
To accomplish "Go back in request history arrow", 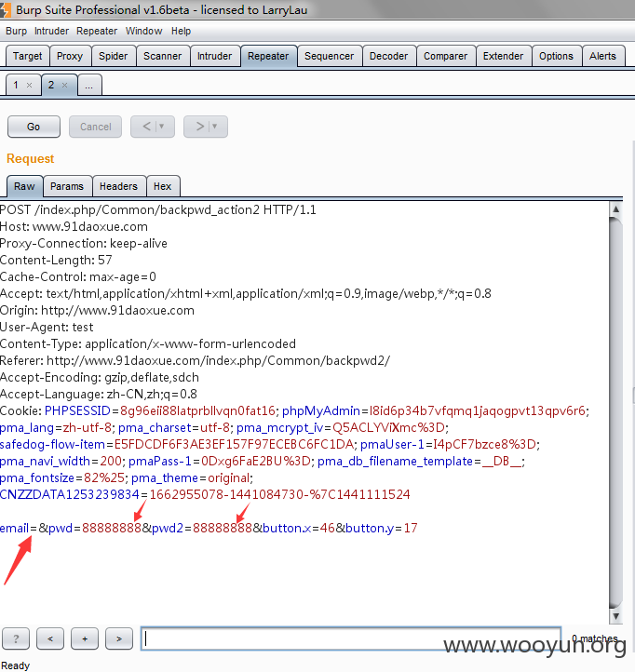I will tap(146, 127).
